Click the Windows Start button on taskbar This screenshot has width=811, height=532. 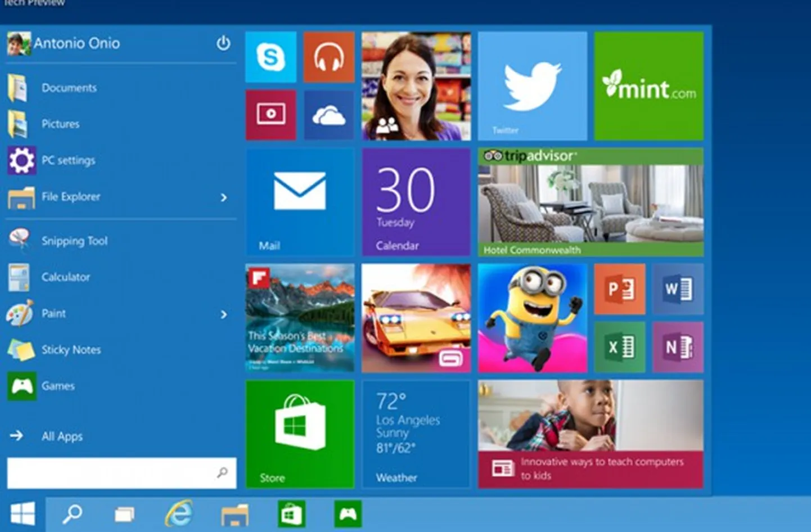tap(22, 514)
